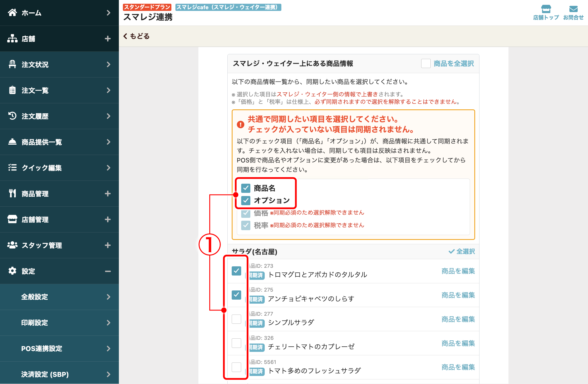
Task: Uncheck the 商品名 sync checkbox
Action: (246, 188)
